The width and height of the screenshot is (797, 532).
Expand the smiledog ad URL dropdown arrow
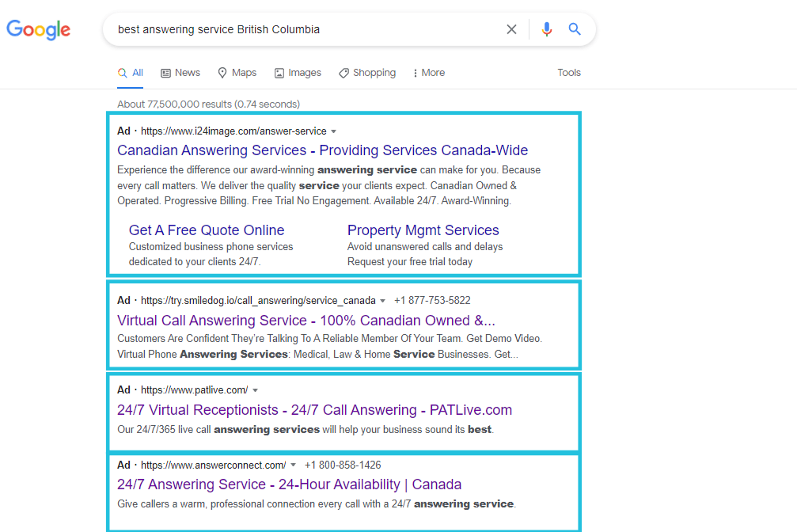(x=382, y=301)
